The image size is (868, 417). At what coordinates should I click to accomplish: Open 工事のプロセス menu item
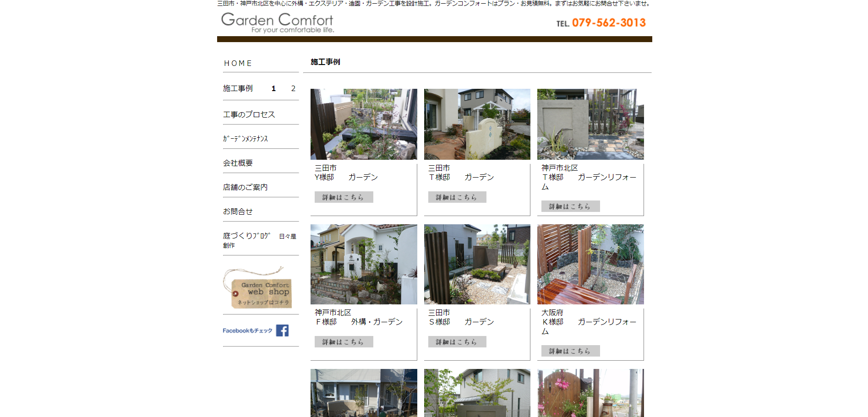click(249, 114)
